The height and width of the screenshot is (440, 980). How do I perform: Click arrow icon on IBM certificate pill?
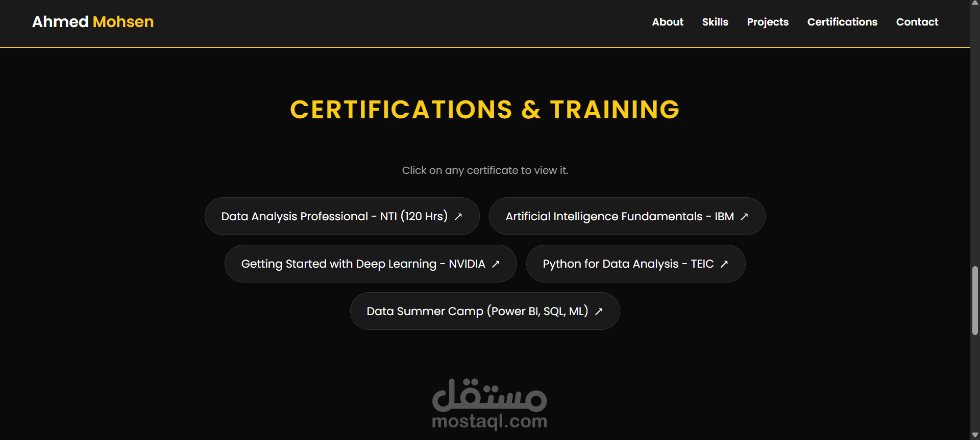(x=744, y=217)
